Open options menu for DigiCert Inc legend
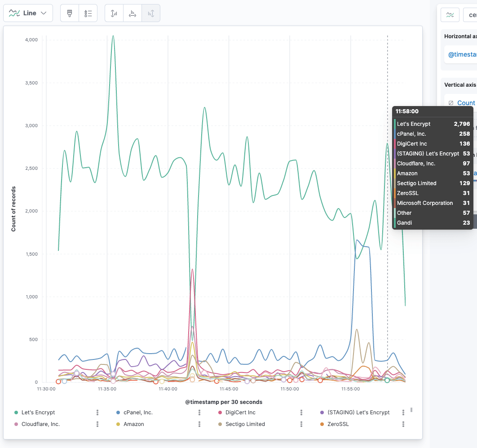 301,413
